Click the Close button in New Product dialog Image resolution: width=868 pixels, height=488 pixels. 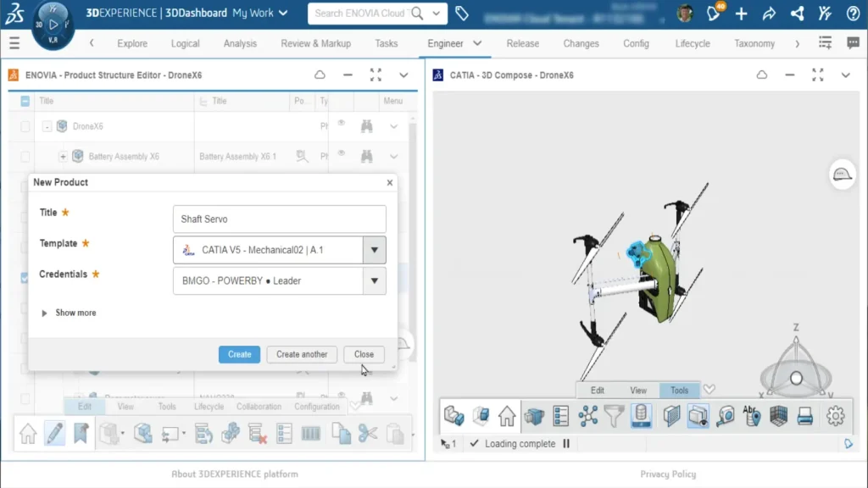click(x=364, y=354)
